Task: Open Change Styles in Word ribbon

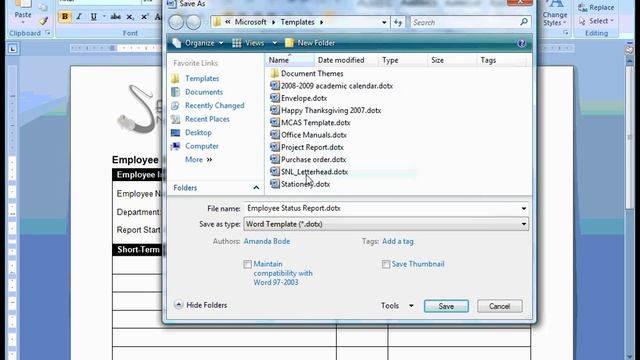Action: [555, 14]
